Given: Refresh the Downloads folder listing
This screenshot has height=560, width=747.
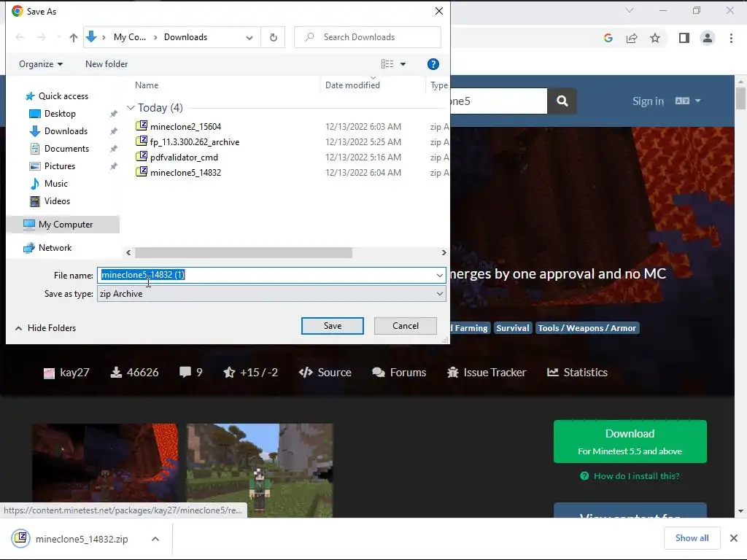Looking at the screenshot, I should (x=273, y=37).
